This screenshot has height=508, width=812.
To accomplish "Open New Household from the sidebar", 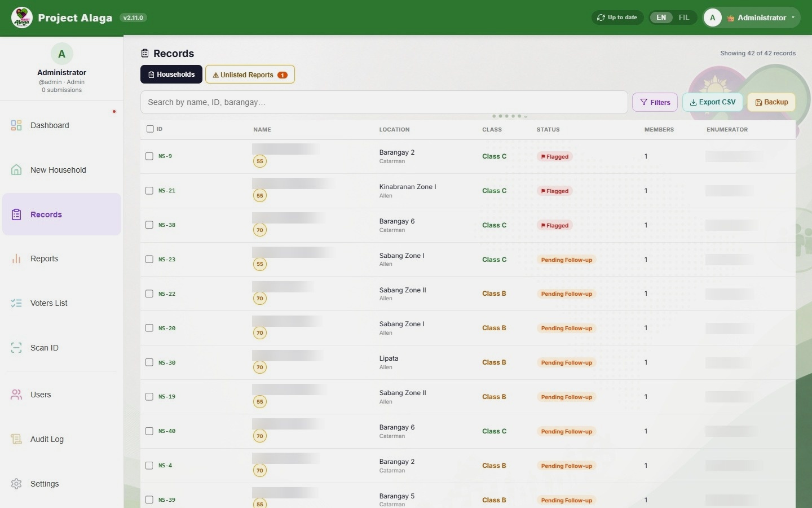I will point(62,170).
